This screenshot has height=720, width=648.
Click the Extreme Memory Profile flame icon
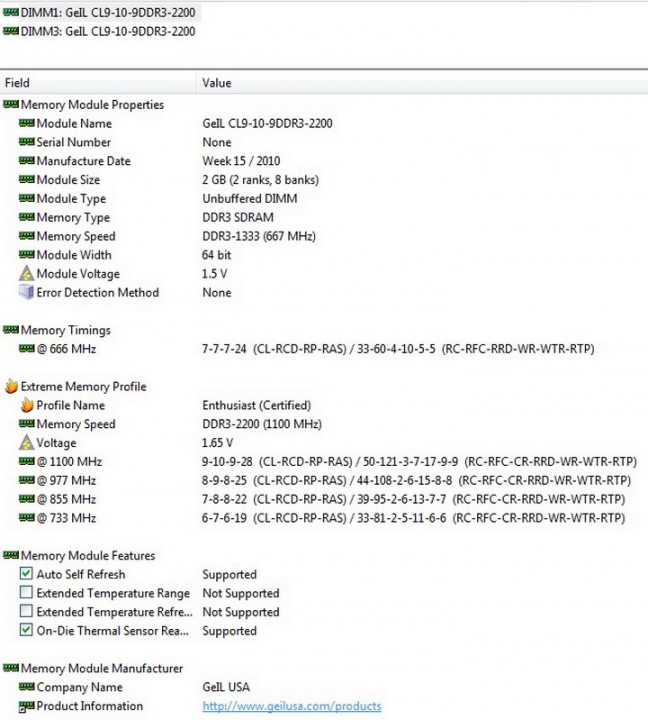tap(11, 386)
